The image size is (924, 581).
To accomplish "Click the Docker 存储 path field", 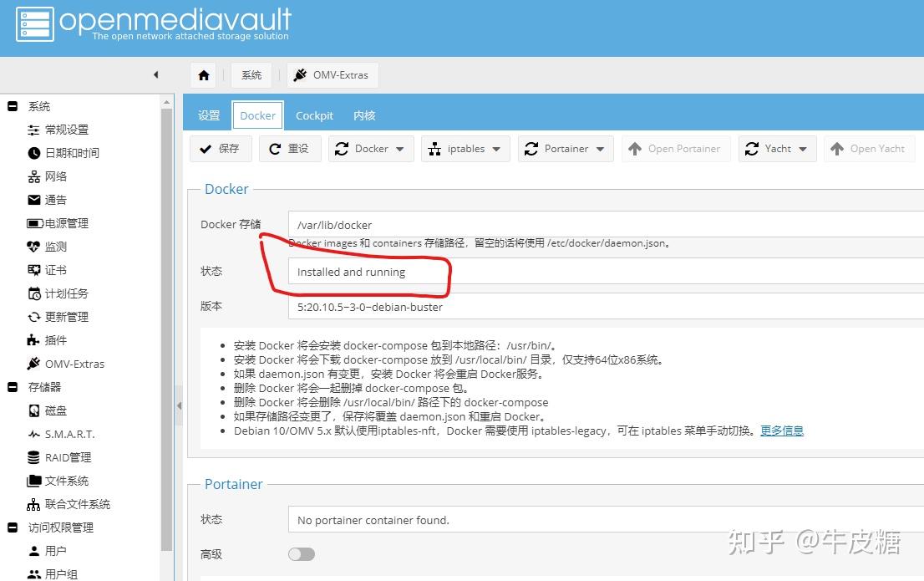I will pyautogui.click(x=606, y=224).
